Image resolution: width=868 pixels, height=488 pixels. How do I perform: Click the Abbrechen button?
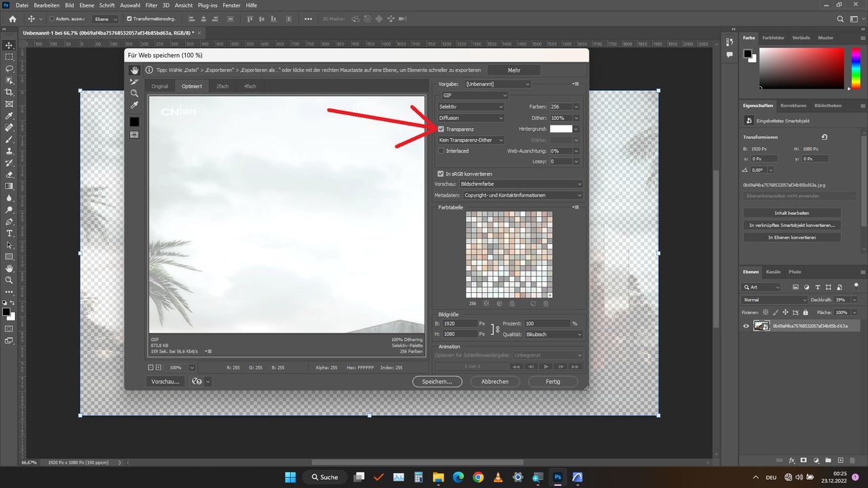(495, 382)
